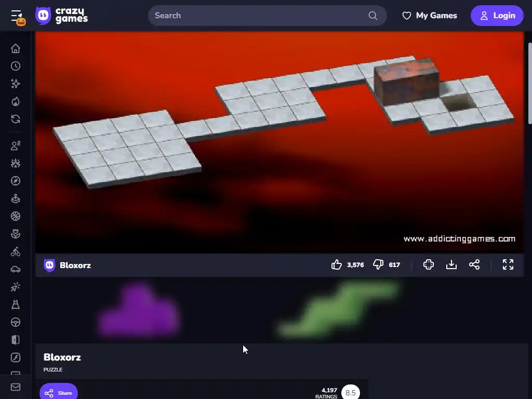This screenshot has width=532, height=399.
Task: Open My Games favorites
Action: [430, 16]
